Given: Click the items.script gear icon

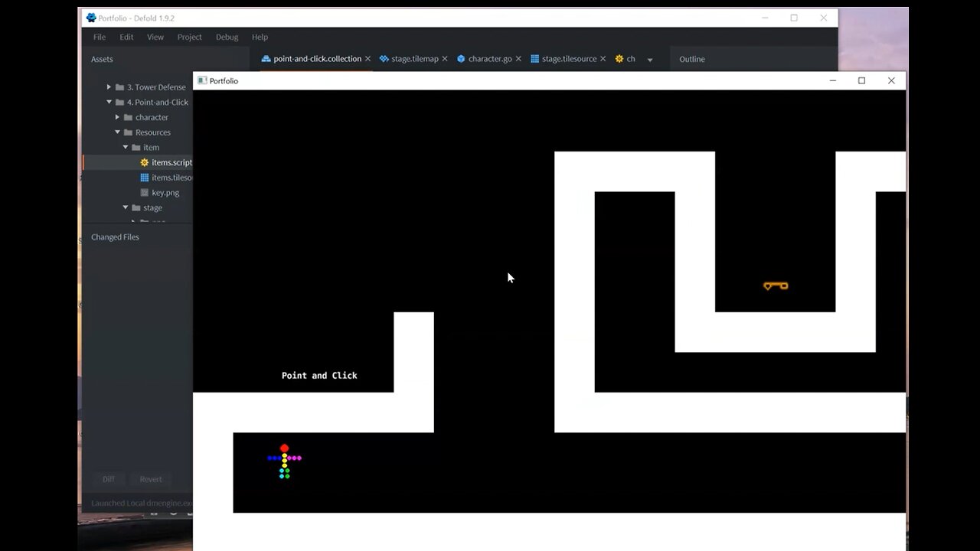Looking at the screenshot, I should tap(144, 162).
